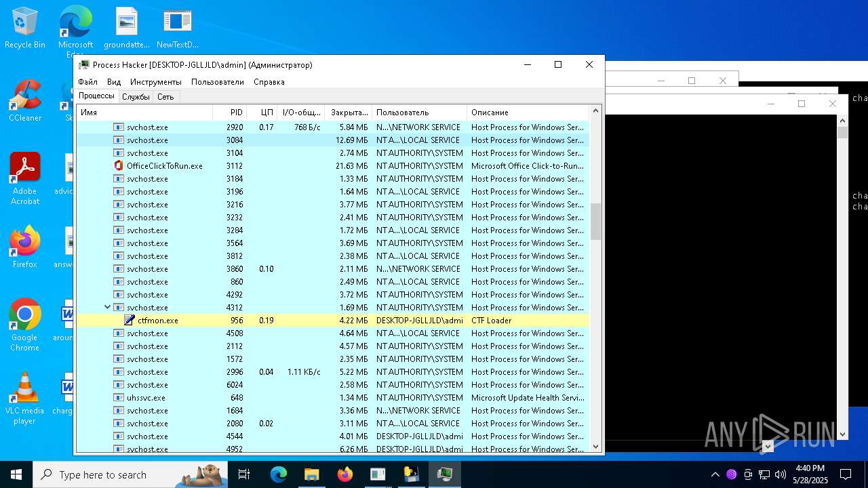
Task: Click the 1.11 КБ/с I/O value
Action: pos(304,372)
